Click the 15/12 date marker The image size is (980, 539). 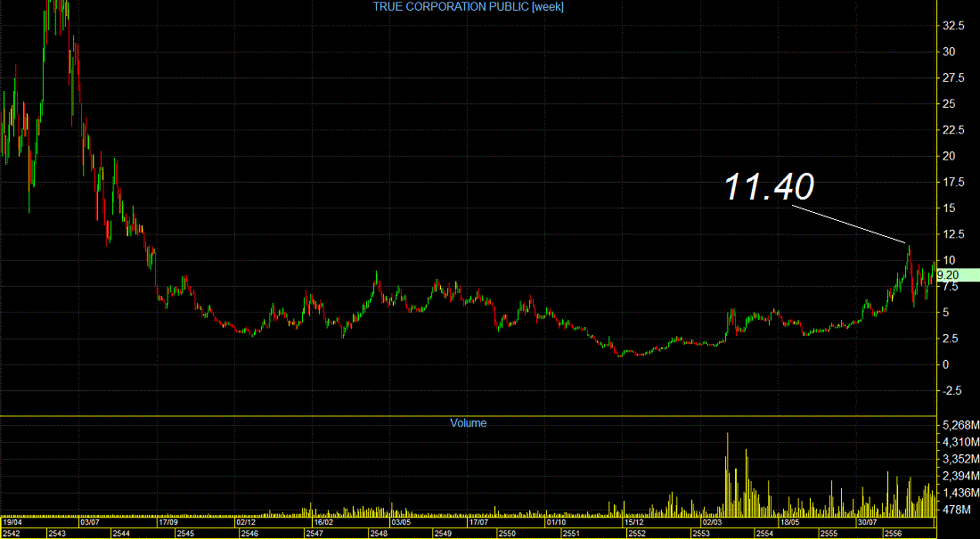coord(634,522)
